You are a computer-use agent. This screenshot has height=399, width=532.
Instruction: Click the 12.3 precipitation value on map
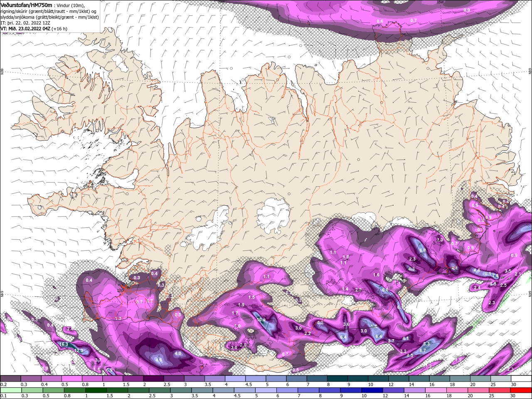coord(79,351)
